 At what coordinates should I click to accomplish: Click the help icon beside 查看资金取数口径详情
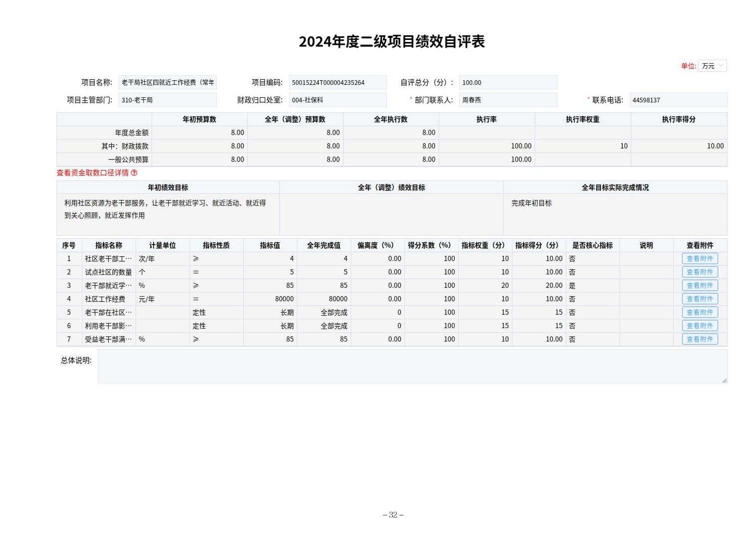tap(134, 173)
